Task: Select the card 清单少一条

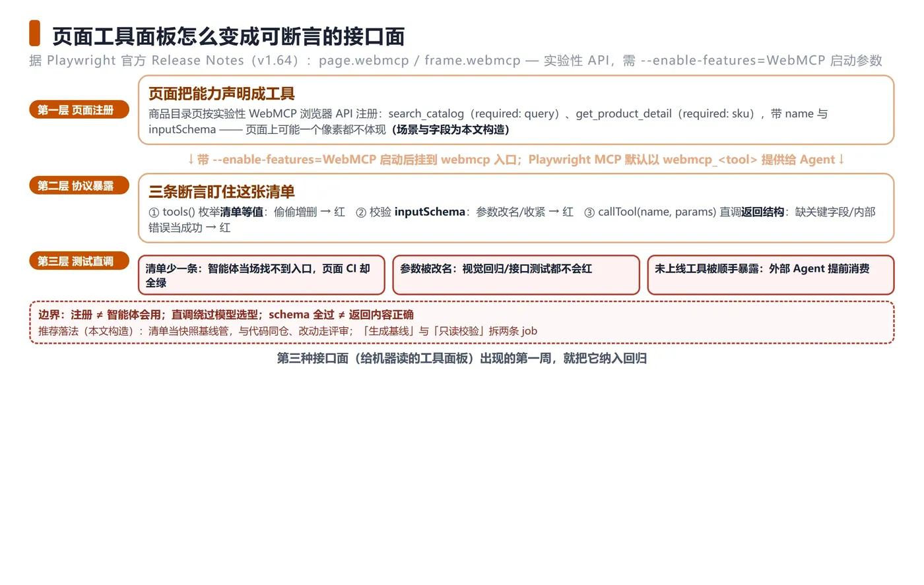Action: click(x=261, y=275)
